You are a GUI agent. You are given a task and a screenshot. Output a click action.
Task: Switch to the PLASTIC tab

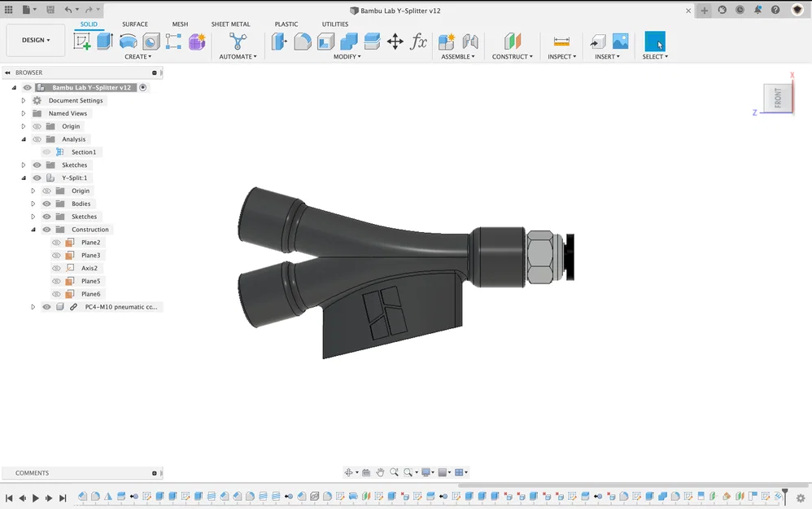tap(286, 24)
